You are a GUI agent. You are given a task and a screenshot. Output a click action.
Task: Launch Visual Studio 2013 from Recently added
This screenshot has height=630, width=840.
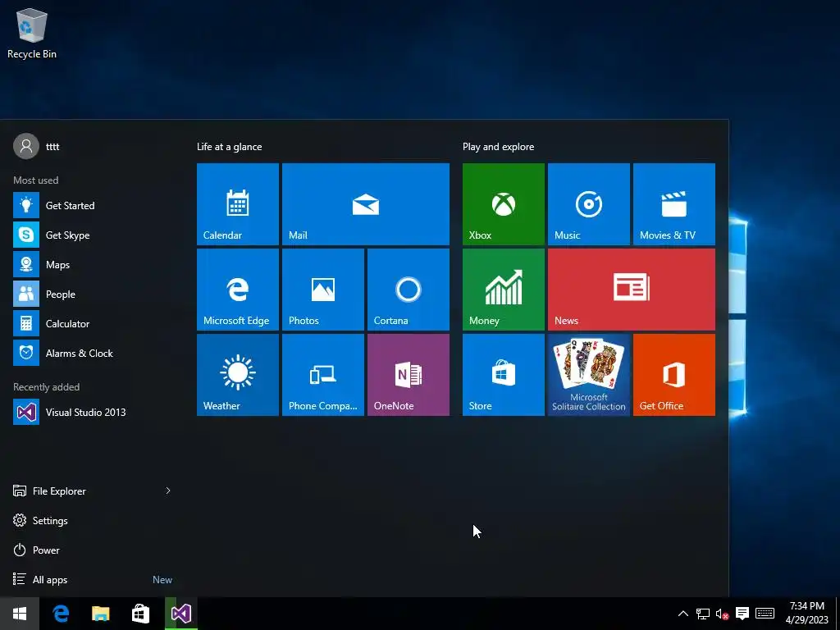pyautogui.click(x=92, y=412)
